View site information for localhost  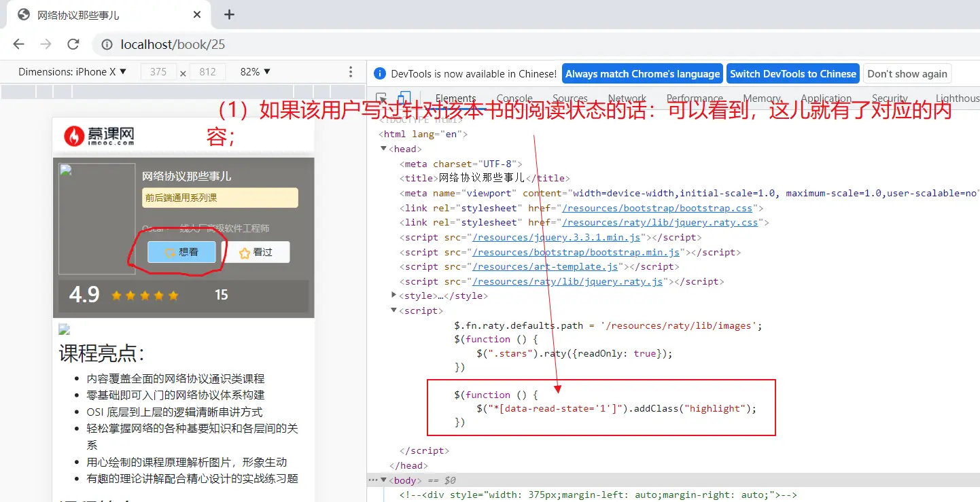[x=107, y=45]
